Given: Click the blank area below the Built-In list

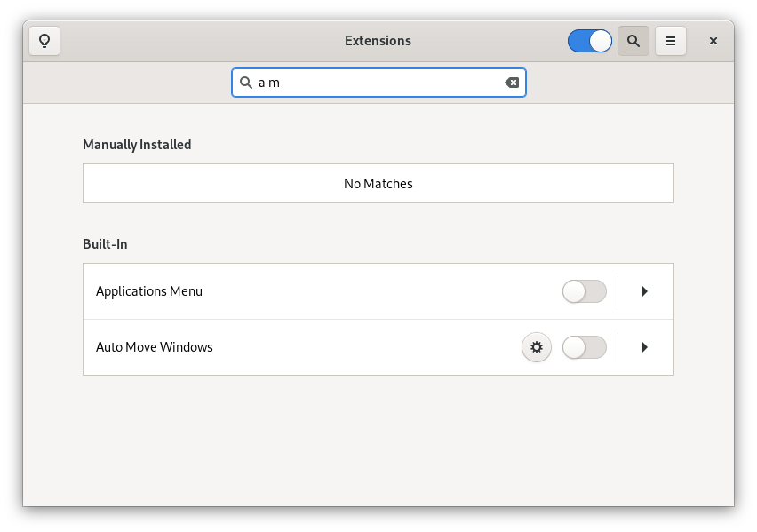Looking at the screenshot, I should 378,440.
